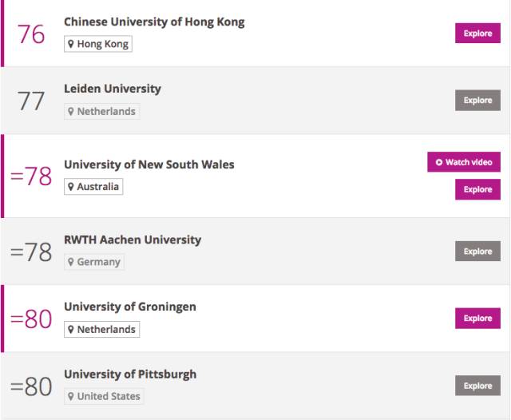Watch video for University of New South Wales
The width and height of the screenshot is (511, 420).
[464, 162]
